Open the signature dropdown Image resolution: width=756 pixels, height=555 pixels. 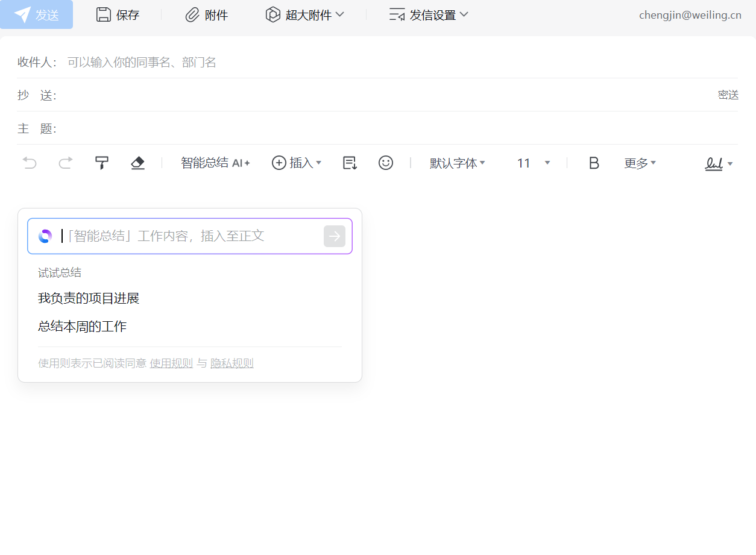(719, 163)
